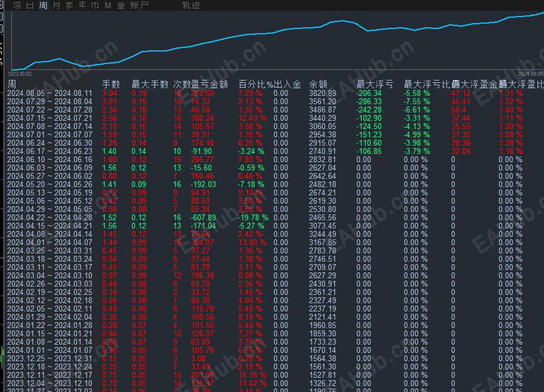Open the 账户 account tab

[140, 5]
